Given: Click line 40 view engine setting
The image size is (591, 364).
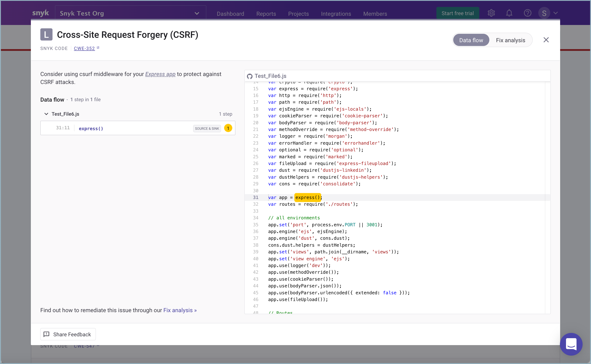Looking at the screenshot, I should coord(309,259).
